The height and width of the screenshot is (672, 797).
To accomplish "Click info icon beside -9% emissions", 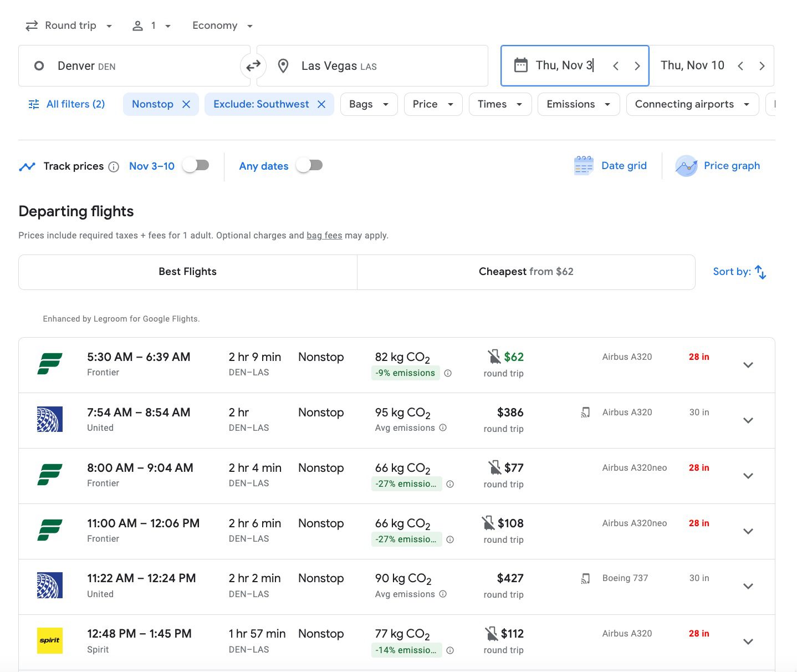I will pyautogui.click(x=448, y=373).
